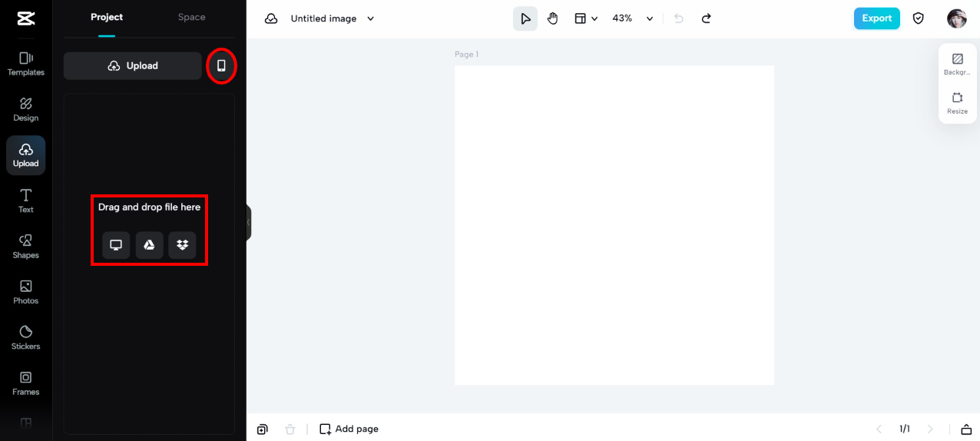The width and height of the screenshot is (980, 441).
Task: Open the Templates sidebar panel
Action: click(x=26, y=64)
